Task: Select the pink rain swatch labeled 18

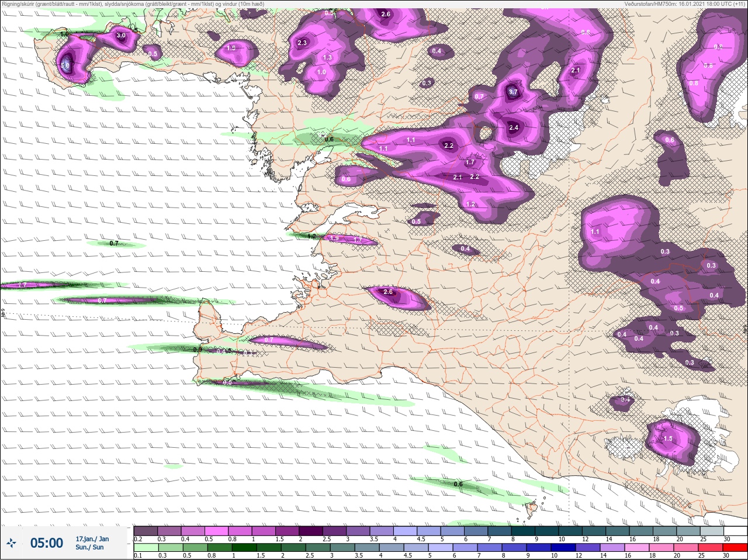Action: [x=661, y=548]
